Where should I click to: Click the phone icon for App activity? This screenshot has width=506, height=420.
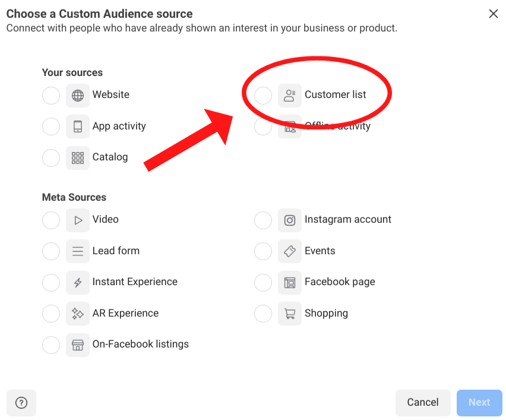click(x=78, y=127)
